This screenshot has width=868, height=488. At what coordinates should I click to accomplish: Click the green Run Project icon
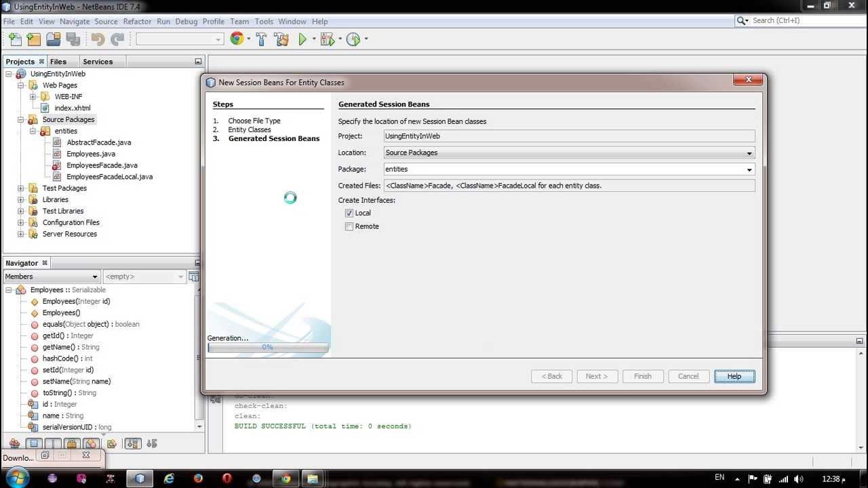pyautogui.click(x=302, y=39)
